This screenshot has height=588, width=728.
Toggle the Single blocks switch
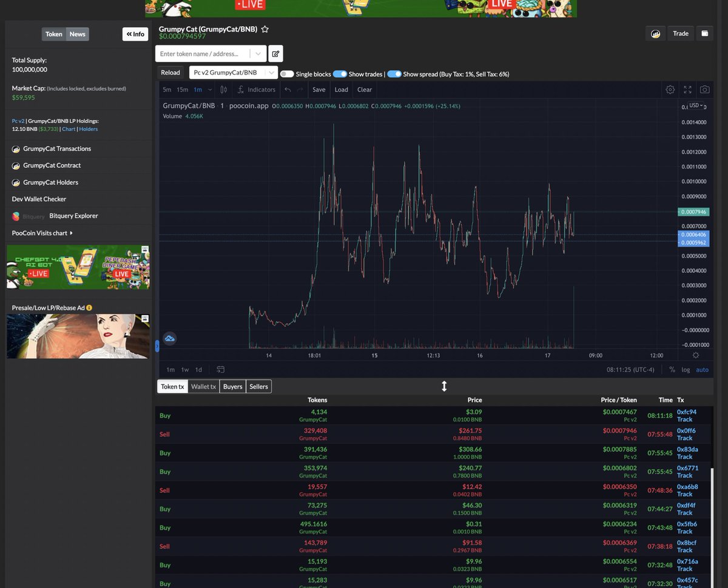[286, 73]
